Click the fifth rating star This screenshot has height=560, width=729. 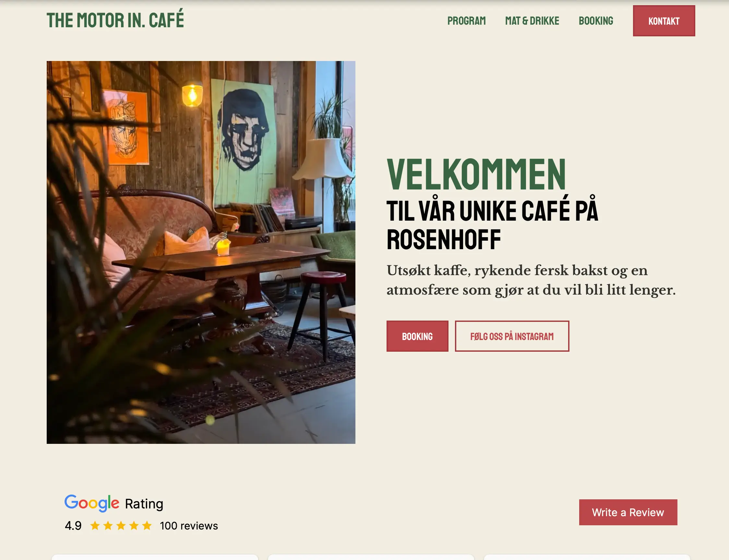147,526
